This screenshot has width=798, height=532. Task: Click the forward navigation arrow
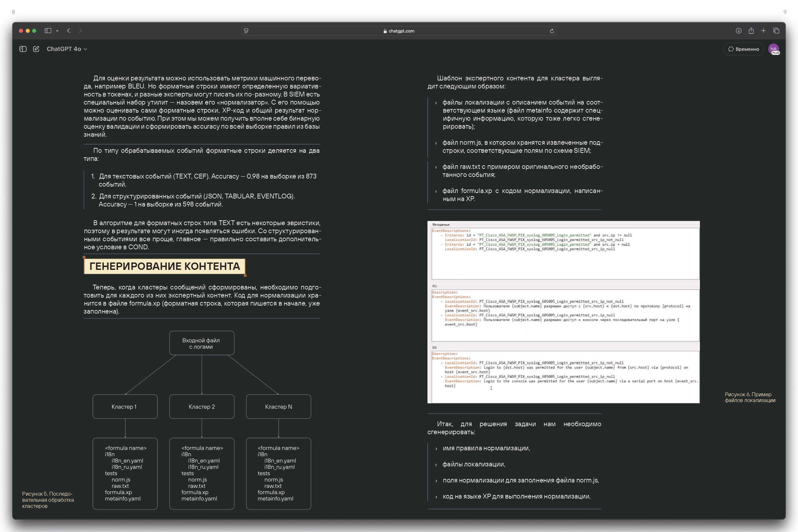click(80, 31)
